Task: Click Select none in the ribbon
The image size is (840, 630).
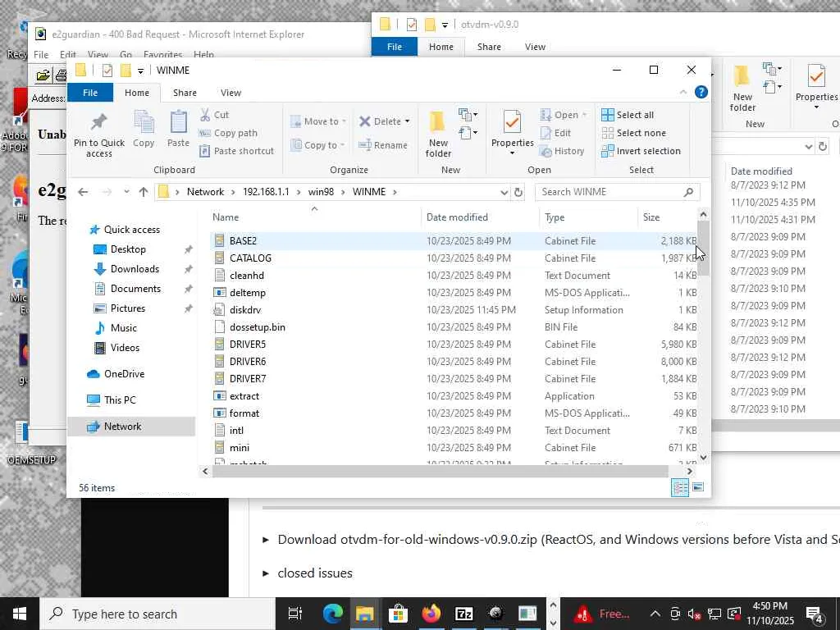Action: pyautogui.click(x=634, y=133)
